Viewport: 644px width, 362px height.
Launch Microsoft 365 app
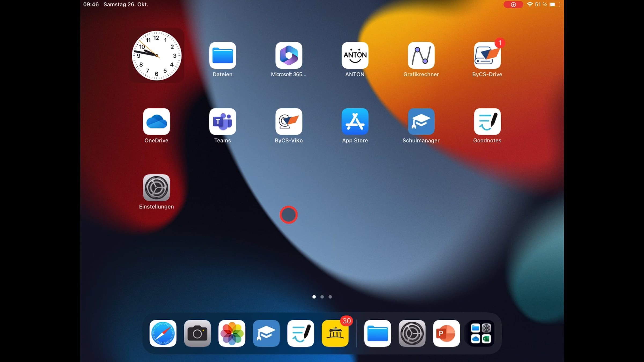[x=289, y=55]
